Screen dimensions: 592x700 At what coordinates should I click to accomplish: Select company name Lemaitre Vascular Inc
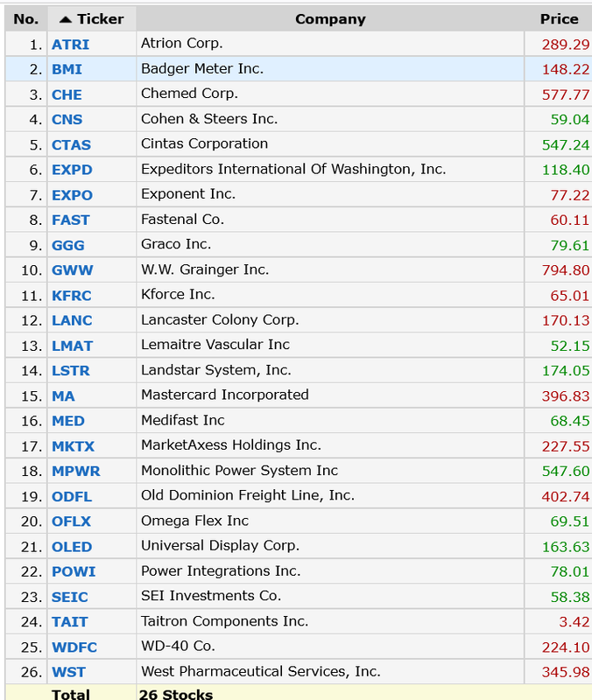point(215,345)
